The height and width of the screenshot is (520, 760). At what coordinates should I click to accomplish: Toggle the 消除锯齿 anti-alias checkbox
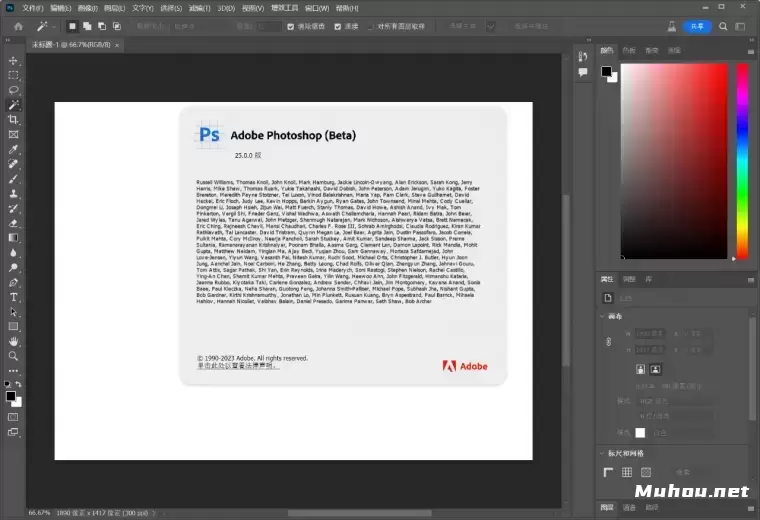[290, 27]
